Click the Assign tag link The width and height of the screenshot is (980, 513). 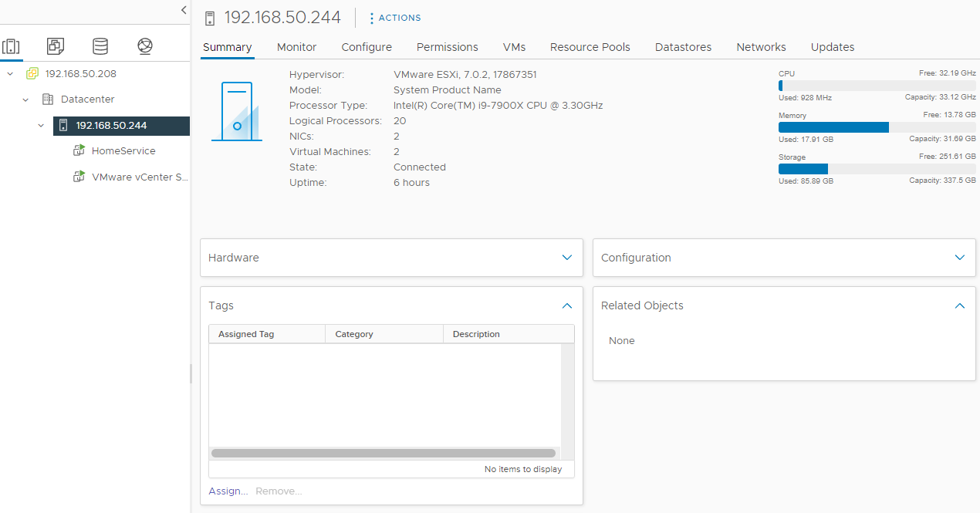(x=228, y=491)
